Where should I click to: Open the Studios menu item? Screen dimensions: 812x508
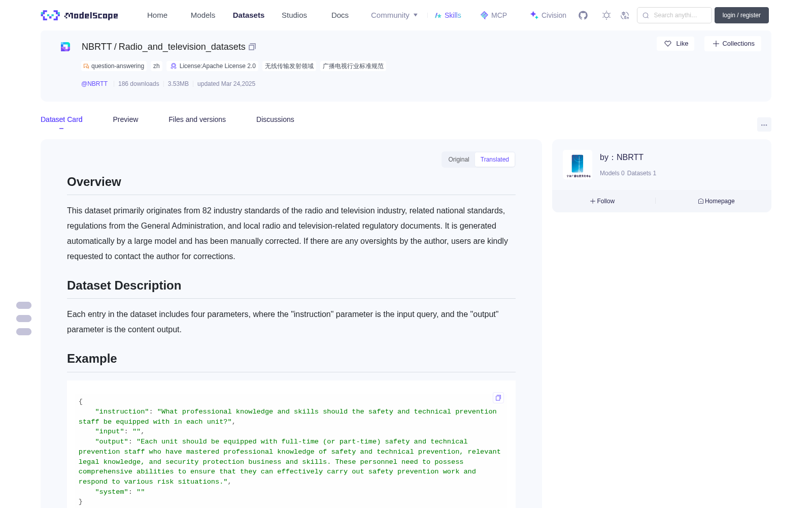coord(294,15)
